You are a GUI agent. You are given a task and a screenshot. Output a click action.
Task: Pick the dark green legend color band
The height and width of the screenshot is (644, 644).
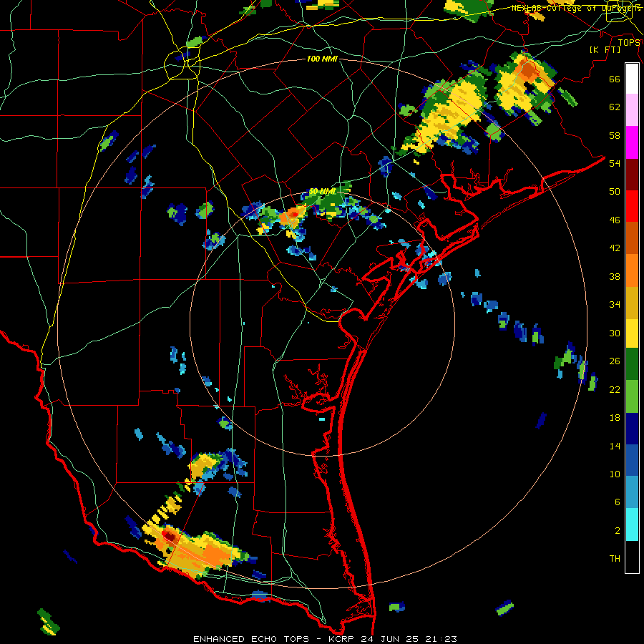coord(632,364)
